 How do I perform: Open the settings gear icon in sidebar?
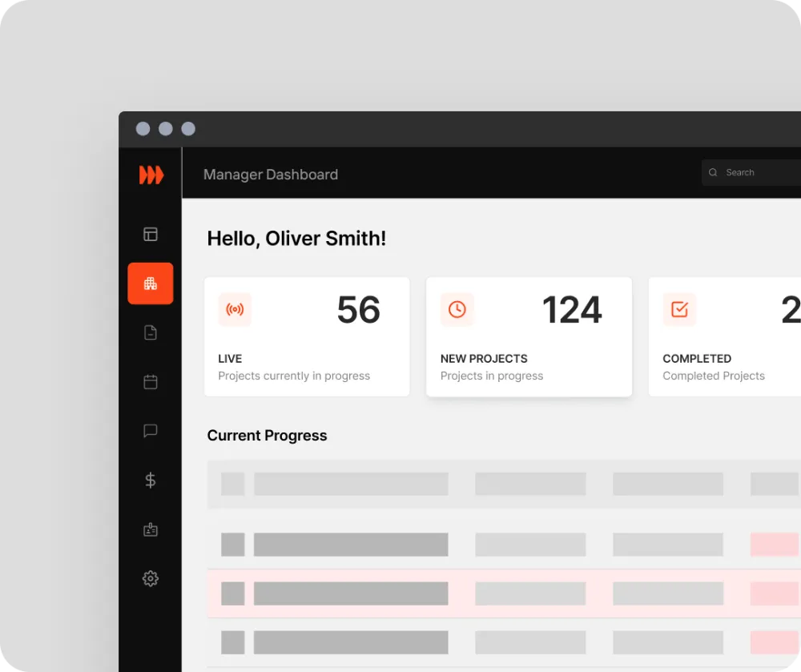click(151, 578)
